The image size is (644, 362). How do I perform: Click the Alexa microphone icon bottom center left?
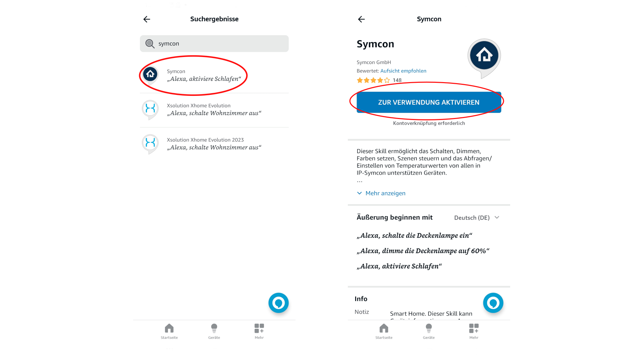279,303
